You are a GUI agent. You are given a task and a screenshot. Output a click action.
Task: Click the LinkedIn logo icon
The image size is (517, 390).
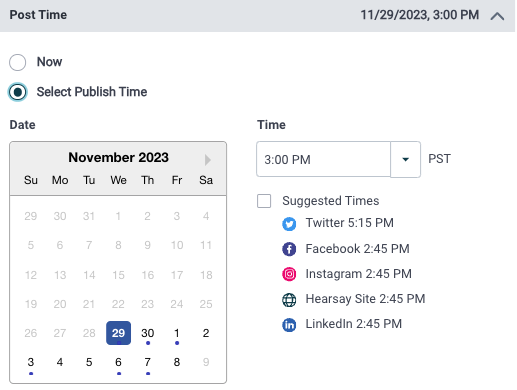tap(289, 325)
